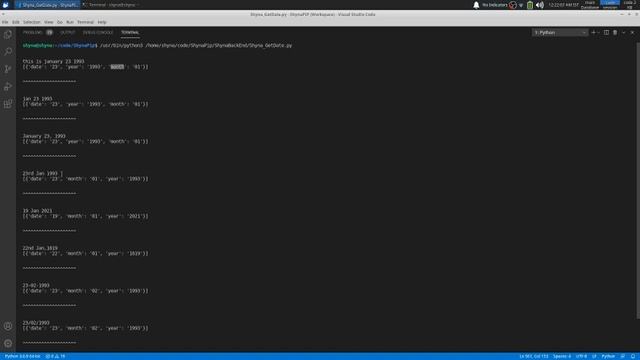Click the red circular tray indicator icon
Screen dimensions: 640x360
(513, 5)
